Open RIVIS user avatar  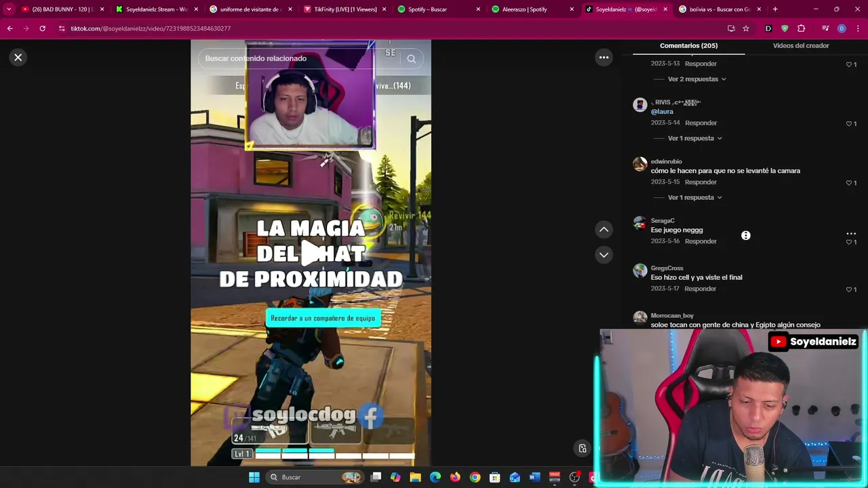[x=640, y=104]
